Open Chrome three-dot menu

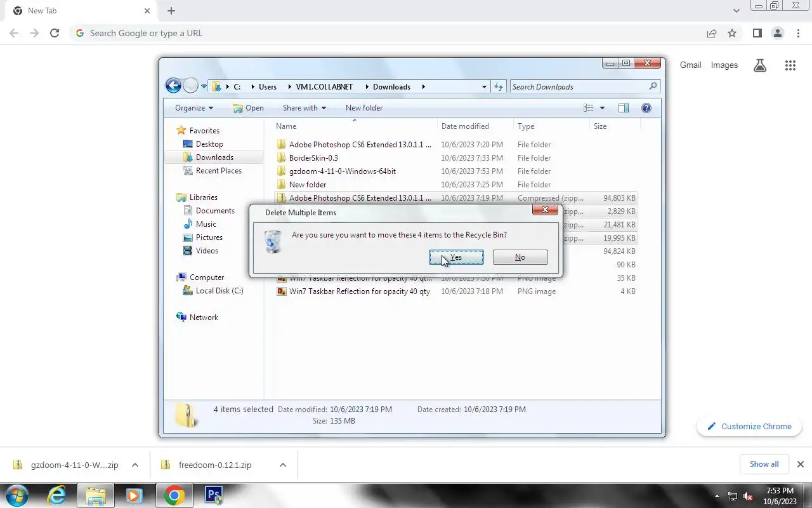798,33
